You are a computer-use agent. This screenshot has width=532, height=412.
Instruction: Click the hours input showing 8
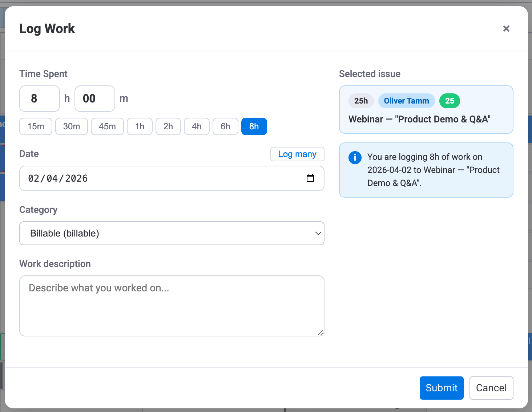coord(39,98)
